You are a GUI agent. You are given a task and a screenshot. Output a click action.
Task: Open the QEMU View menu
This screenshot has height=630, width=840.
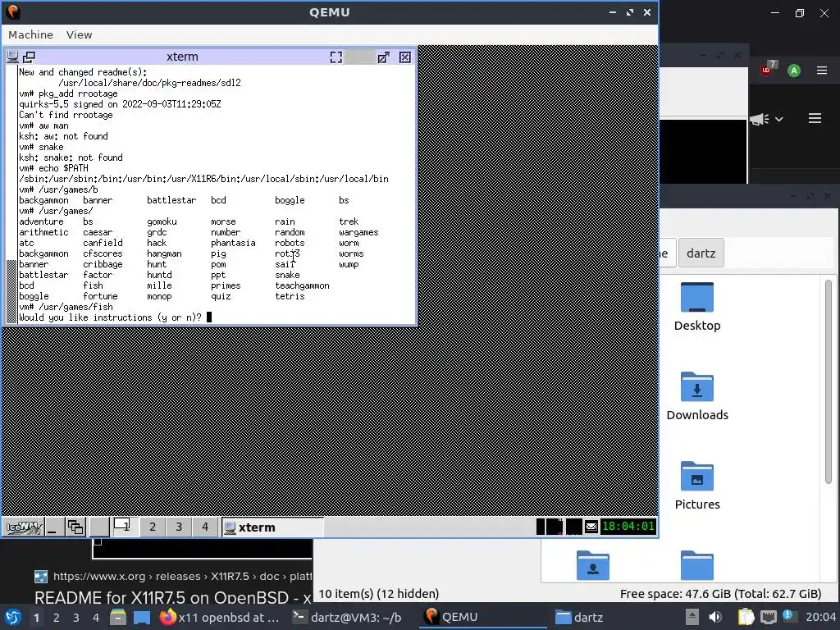click(x=79, y=34)
